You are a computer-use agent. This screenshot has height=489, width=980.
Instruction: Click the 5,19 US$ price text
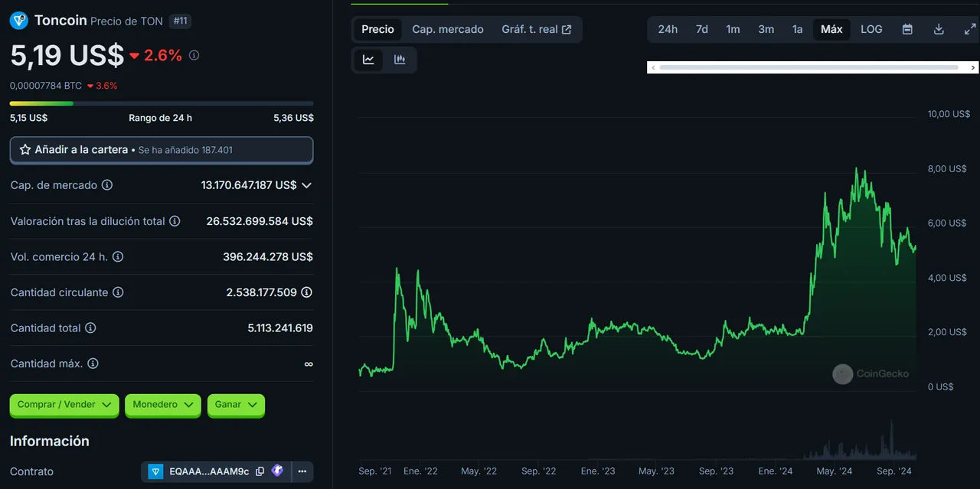[67, 55]
